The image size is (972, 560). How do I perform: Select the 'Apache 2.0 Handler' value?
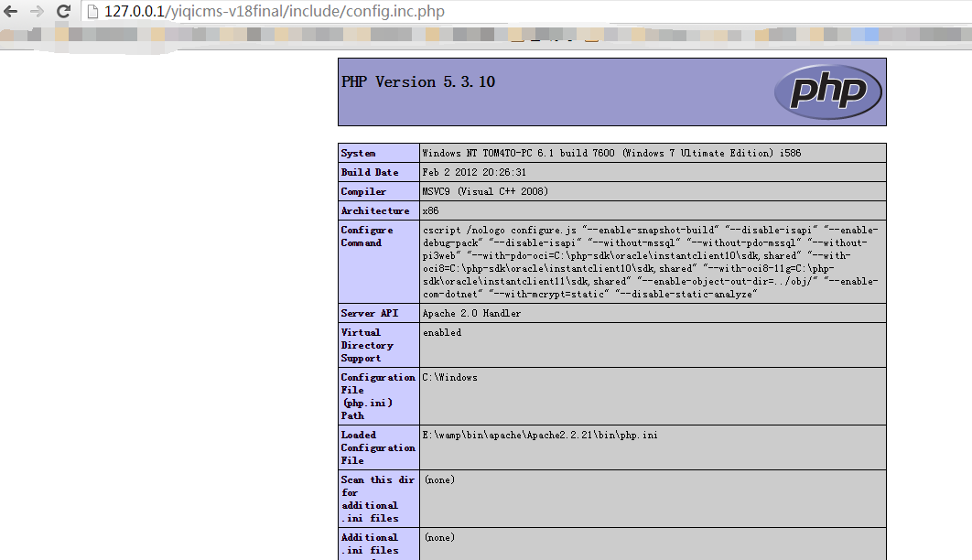coord(471,313)
